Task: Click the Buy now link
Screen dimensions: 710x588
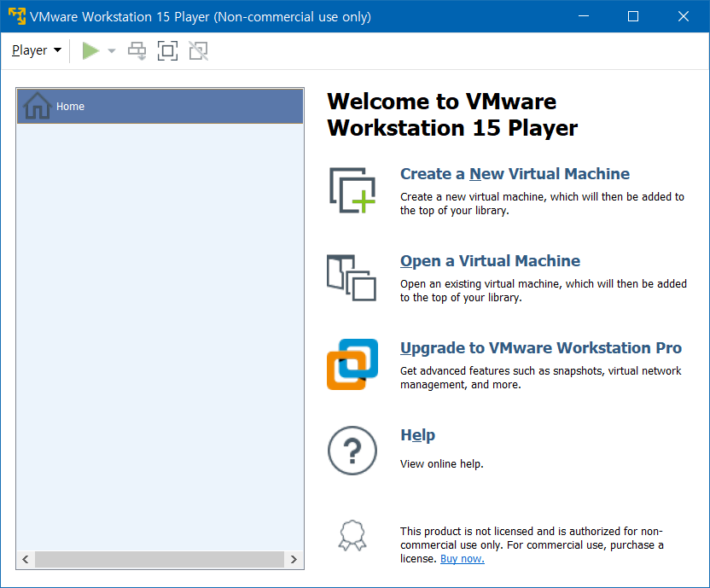Action: (463, 558)
